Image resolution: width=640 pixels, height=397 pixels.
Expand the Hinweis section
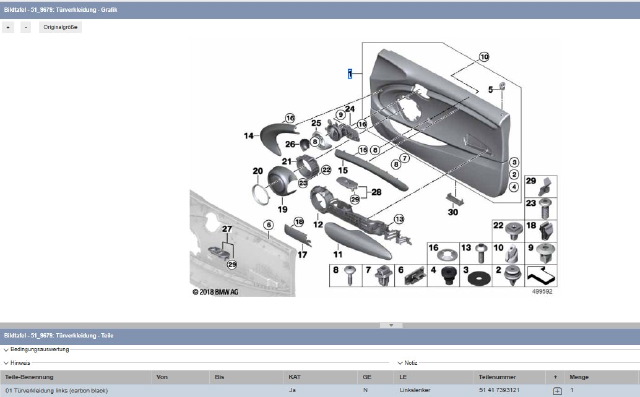[17, 363]
